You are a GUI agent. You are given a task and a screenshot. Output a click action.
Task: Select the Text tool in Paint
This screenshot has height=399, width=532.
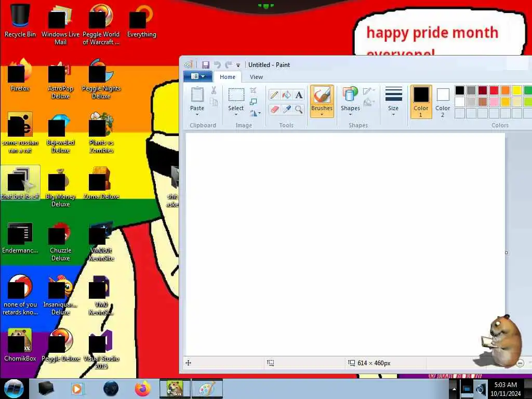click(x=299, y=95)
